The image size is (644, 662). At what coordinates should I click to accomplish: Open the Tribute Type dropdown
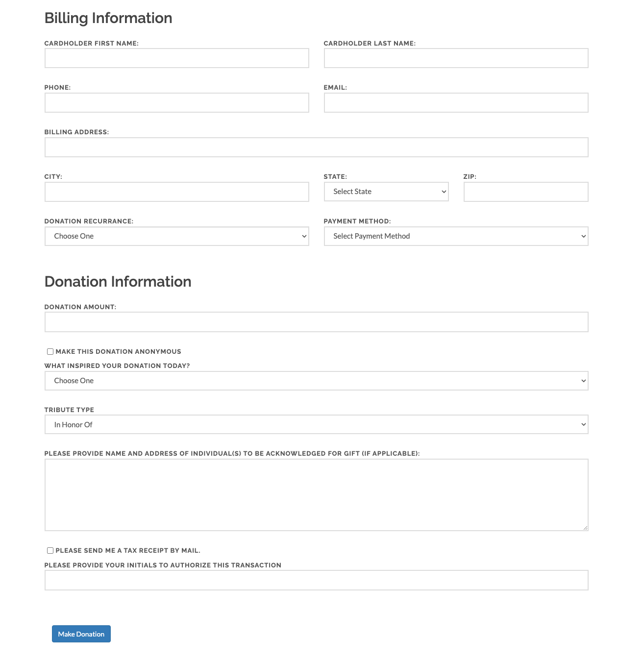[316, 425]
